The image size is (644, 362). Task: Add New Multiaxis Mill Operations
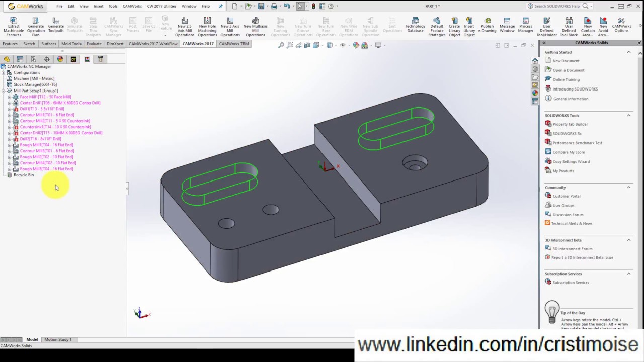point(255,27)
